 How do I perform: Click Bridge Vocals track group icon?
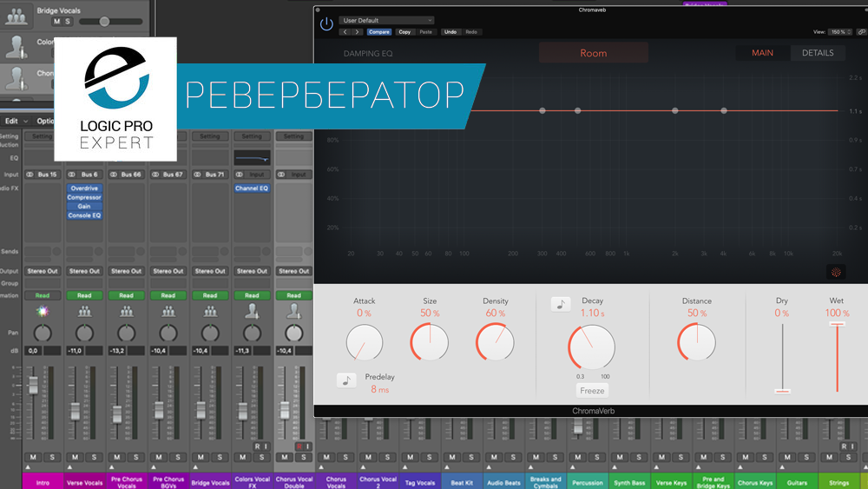tap(16, 16)
